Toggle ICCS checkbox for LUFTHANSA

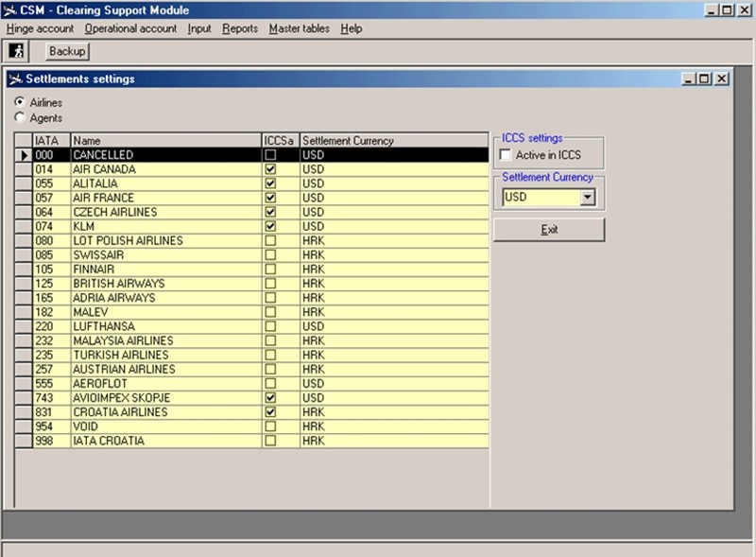click(x=270, y=326)
